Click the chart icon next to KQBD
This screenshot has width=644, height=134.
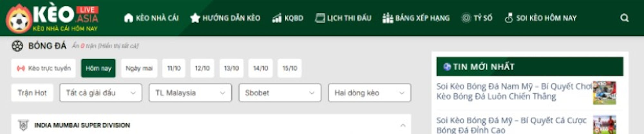[277, 18]
